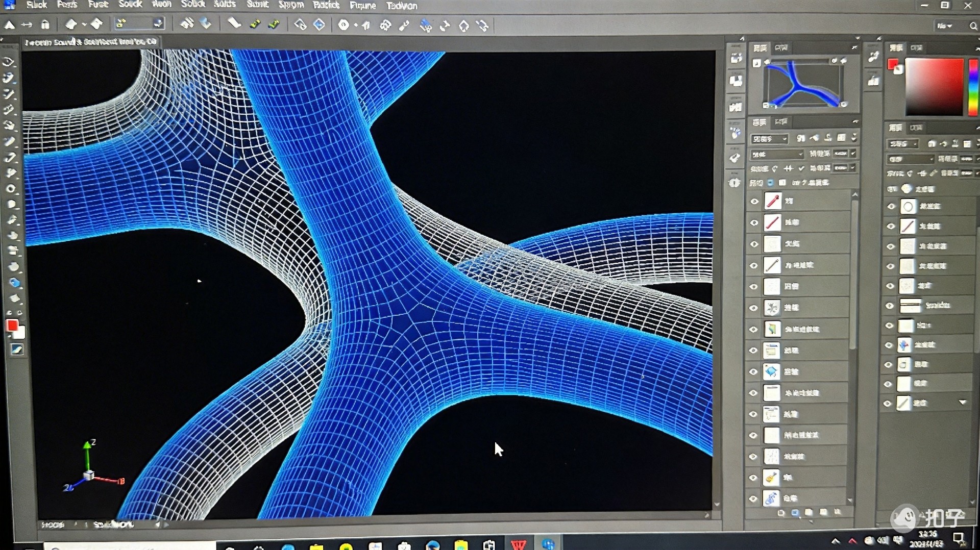The image size is (980, 550).
Task: Select the topmost tool in the left toolbox
Action: tap(9, 62)
